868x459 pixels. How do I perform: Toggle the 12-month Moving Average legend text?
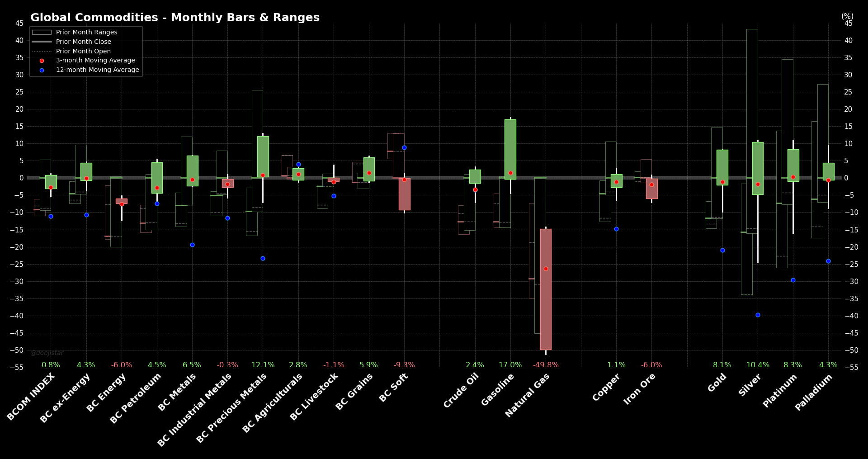click(x=97, y=70)
